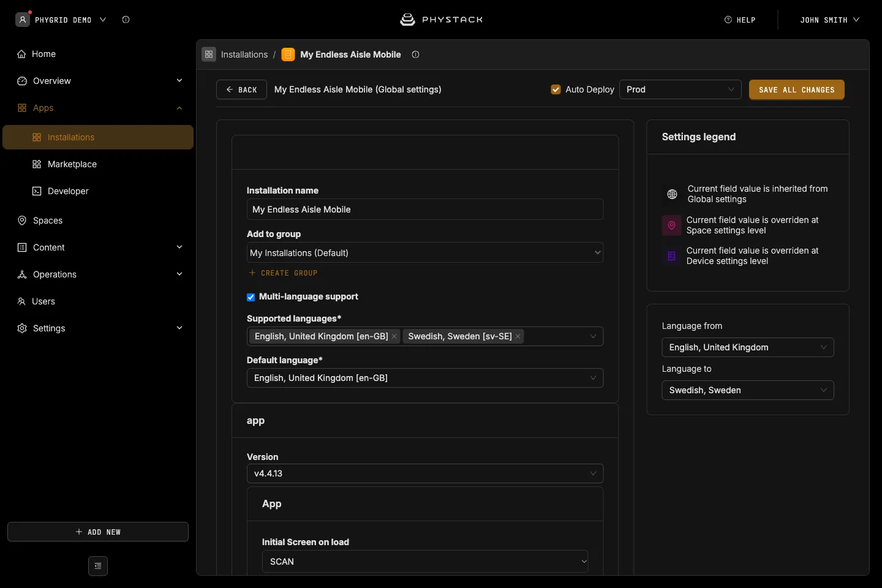882x588 pixels.
Task: Click the Help question-mark icon
Action: [728, 20]
